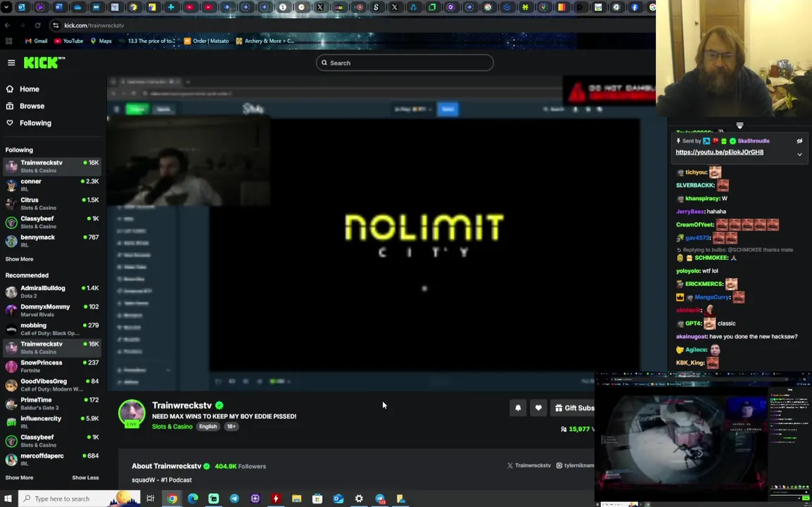Open SnowPrincess recommended channel

pyautogui.click(x=52, y=366)
